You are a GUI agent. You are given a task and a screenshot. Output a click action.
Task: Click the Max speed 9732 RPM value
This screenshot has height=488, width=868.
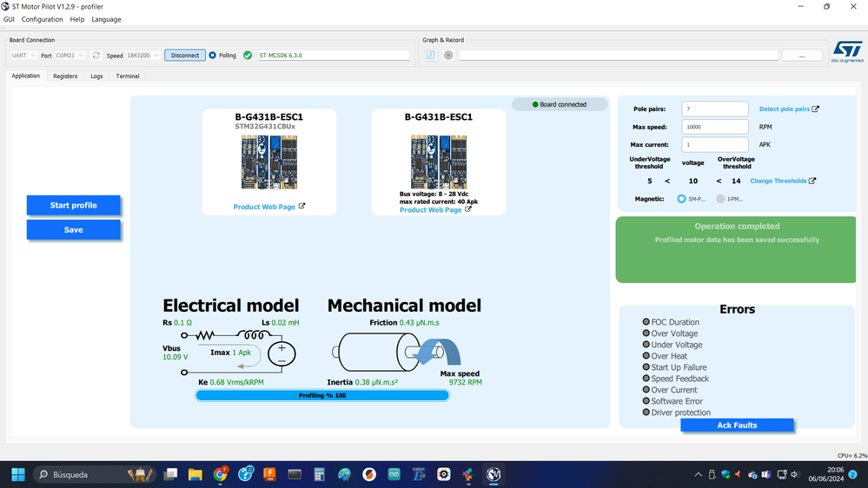(465, 382)
